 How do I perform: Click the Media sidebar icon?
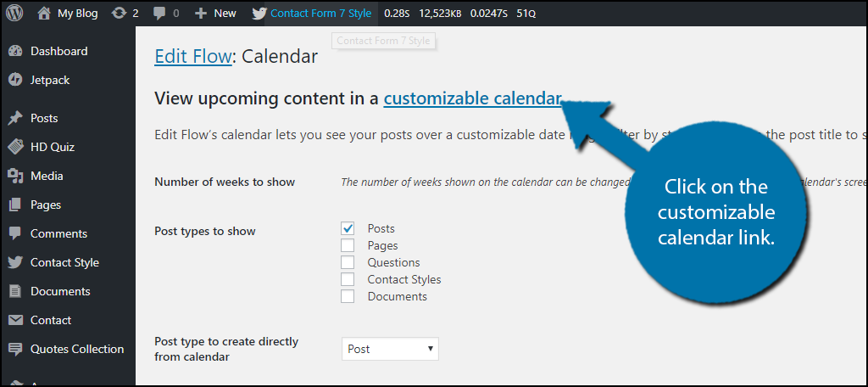pos(15,176)
